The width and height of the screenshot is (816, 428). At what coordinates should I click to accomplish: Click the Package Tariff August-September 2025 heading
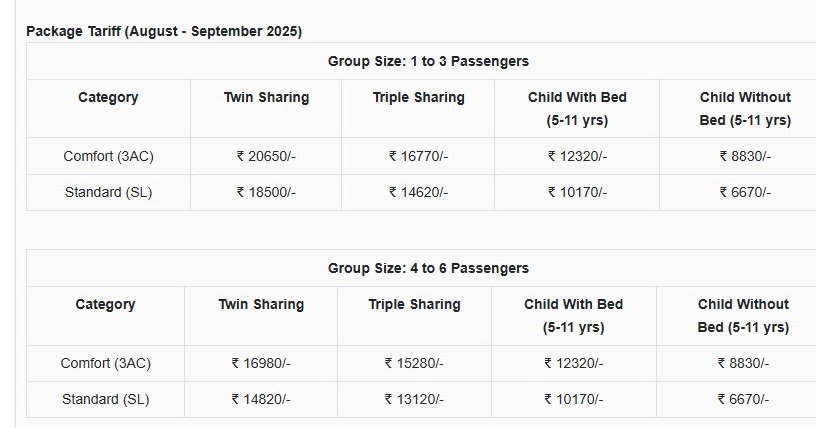164,31
